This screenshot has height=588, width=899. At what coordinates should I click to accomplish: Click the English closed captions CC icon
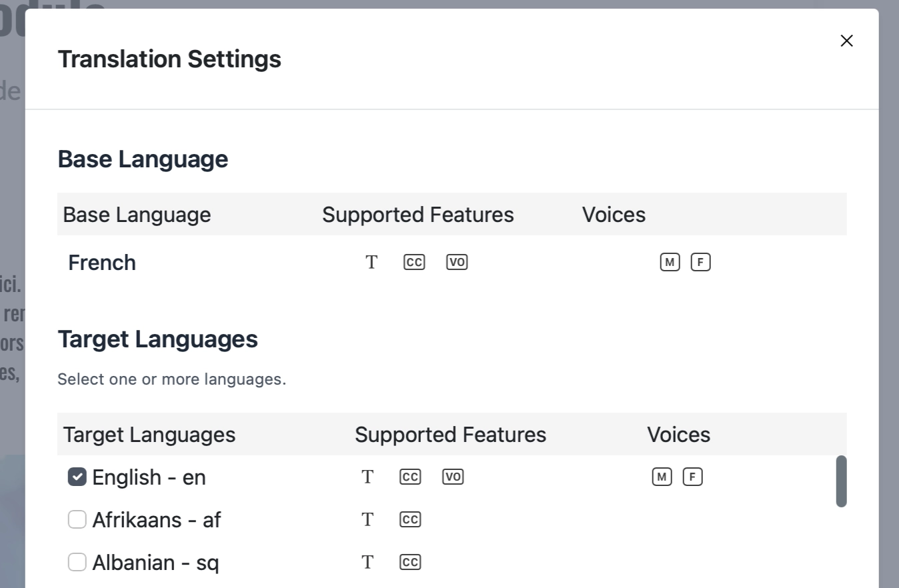click(x=410, y=477)
